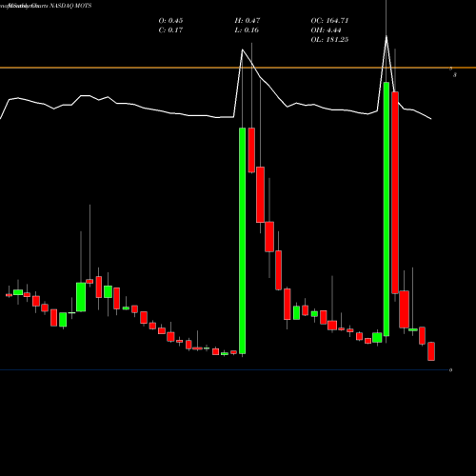
Task: Click the '3' price axis label
Action: click(x=455, y=75)
